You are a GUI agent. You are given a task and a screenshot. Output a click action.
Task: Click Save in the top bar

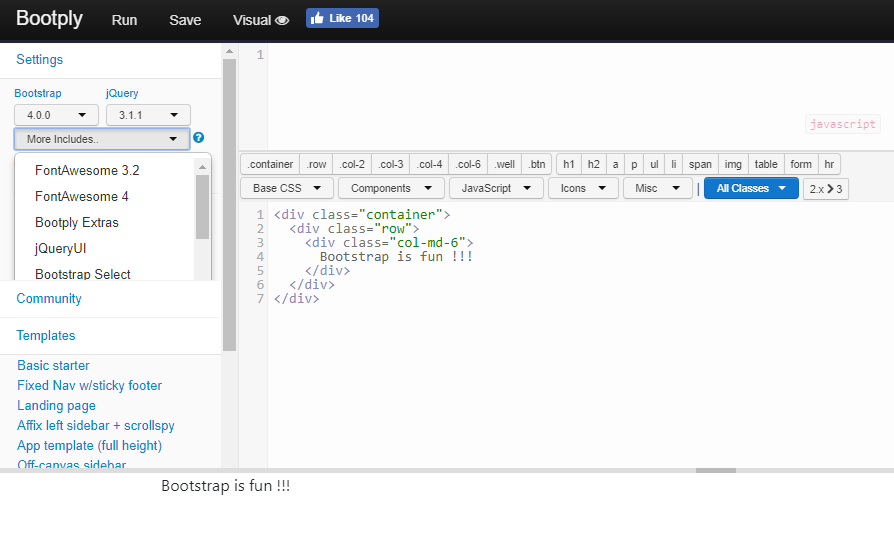coord(185,20)
